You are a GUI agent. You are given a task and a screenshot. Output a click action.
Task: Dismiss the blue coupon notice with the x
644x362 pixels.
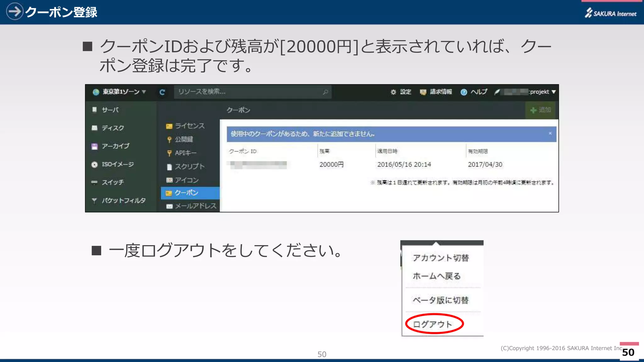(x=550, y=134)
